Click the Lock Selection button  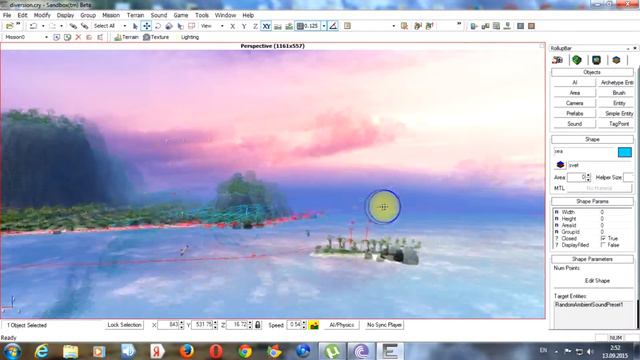pyautogui.click(x=124, y=325)
